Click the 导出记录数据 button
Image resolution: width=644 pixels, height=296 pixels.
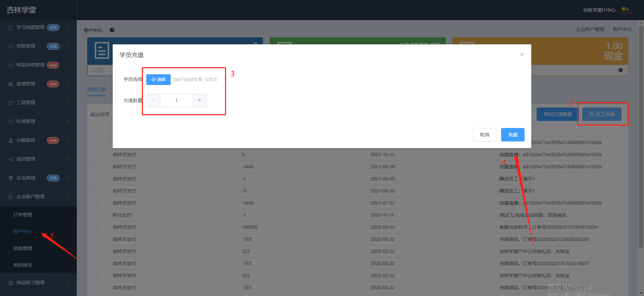click(558, 114)
